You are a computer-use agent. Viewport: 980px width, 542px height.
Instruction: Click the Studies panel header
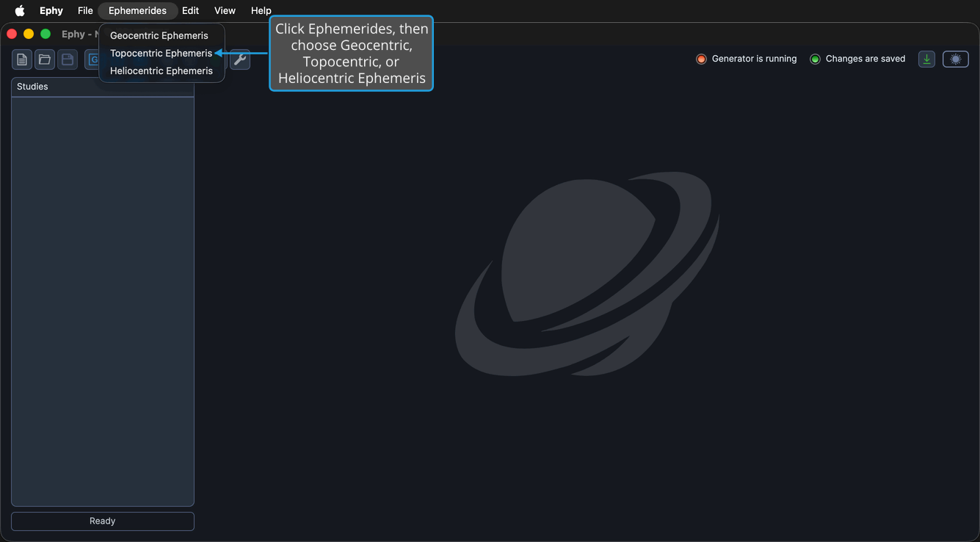pyautogui.click(x=103, y=87)
